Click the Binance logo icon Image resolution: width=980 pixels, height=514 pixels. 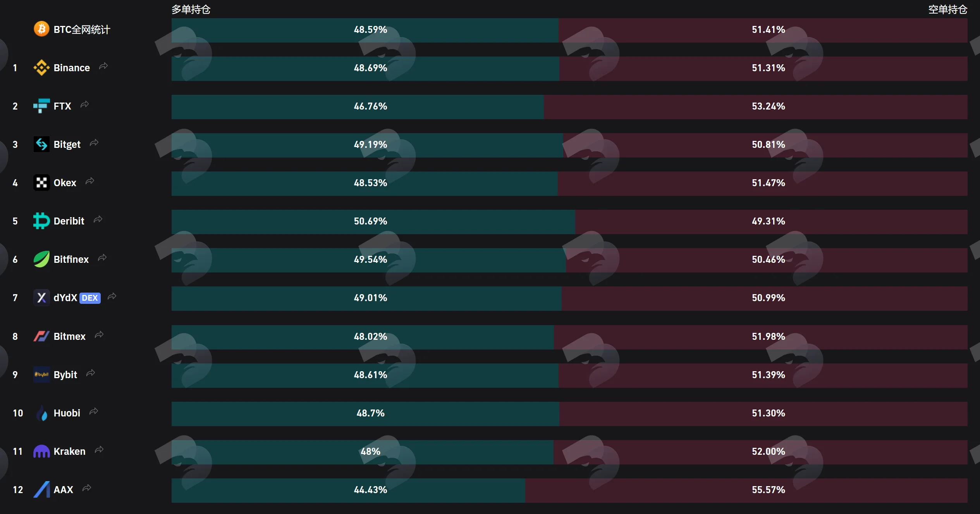click(41, 68)
